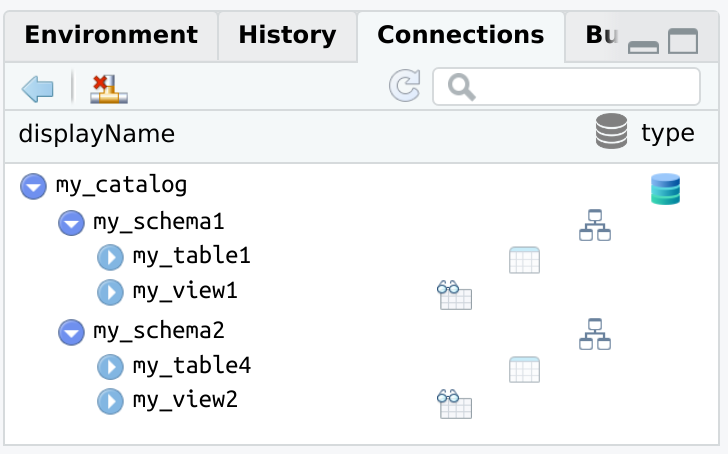Switch to the Environment tab
The height and width of the screenshot is (454, 728).
111,35
